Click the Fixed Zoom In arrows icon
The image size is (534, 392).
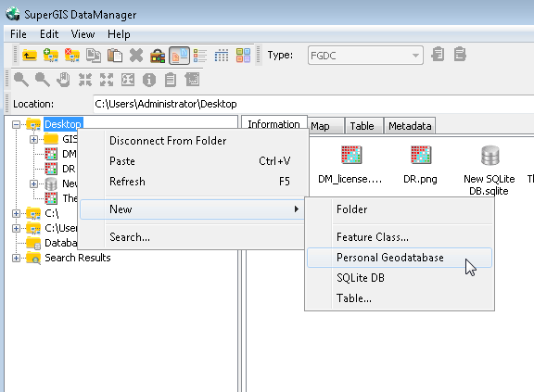pyautogui.click(x=85, y=80)
